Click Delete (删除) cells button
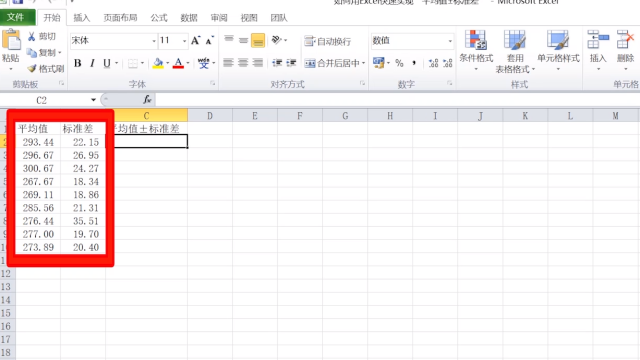640x360 pixels. pyautogui.click(x=625, y=50)
